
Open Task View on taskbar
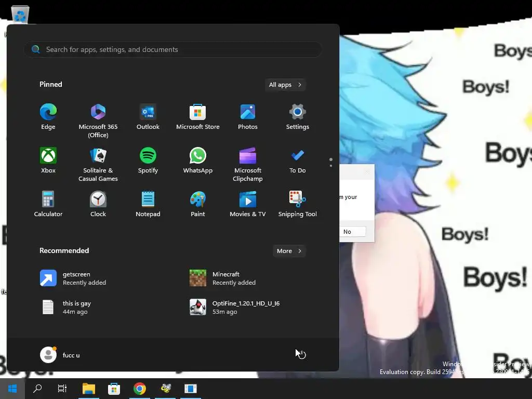click(x=62, y=389)
